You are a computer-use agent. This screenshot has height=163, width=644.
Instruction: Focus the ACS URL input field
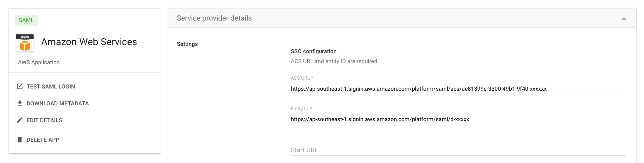click(458, 89)
